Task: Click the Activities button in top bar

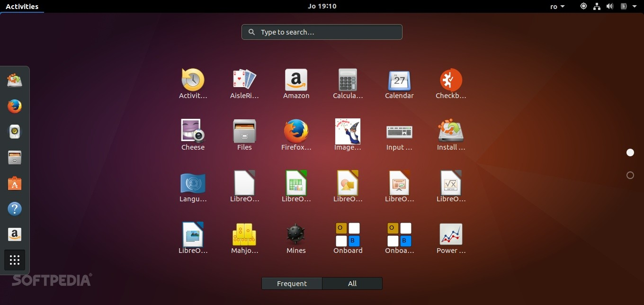Action: 22,6
